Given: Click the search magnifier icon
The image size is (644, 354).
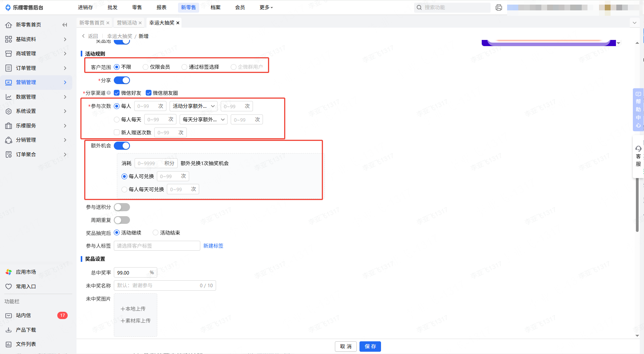Looking at the screenshot, I should pyautogui.click(x=419, y=7).
